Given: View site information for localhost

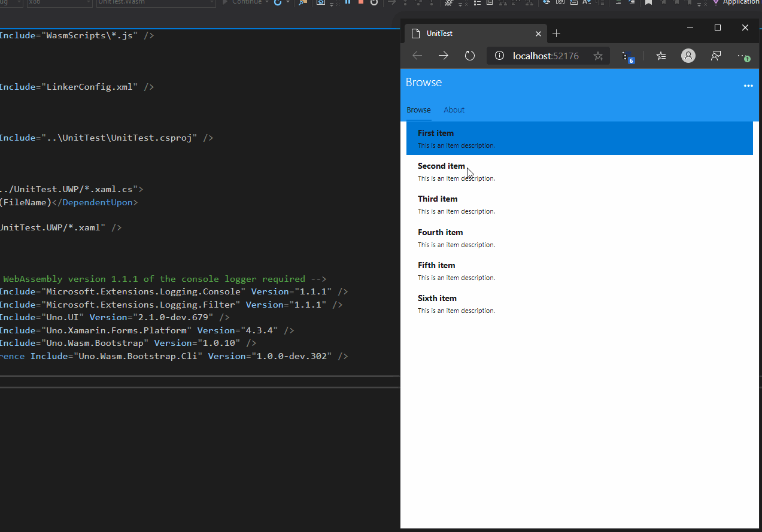Looking at the screenshot, I should [499, 56].
